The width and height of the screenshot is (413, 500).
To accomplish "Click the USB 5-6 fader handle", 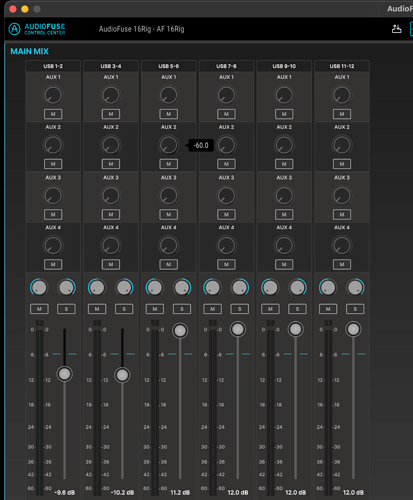I will click(x=180, y=331).
